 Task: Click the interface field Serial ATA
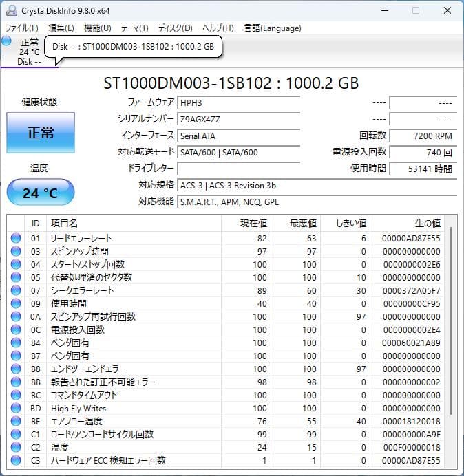238,136
